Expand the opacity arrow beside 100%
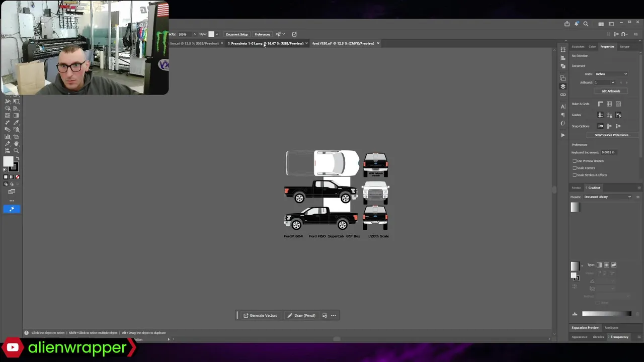 pyautogui.click(x=195, y=34)
